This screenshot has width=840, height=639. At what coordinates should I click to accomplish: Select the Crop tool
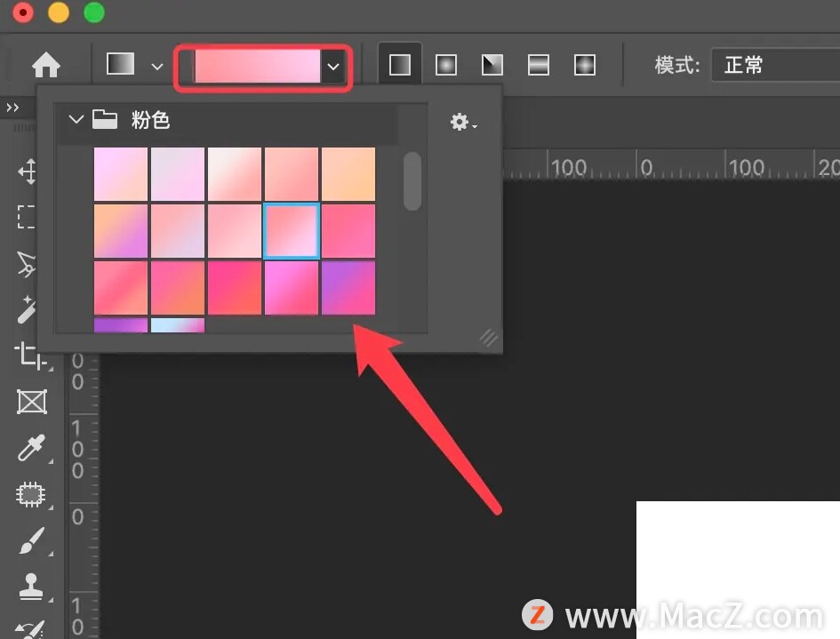(x=30, y=355)
